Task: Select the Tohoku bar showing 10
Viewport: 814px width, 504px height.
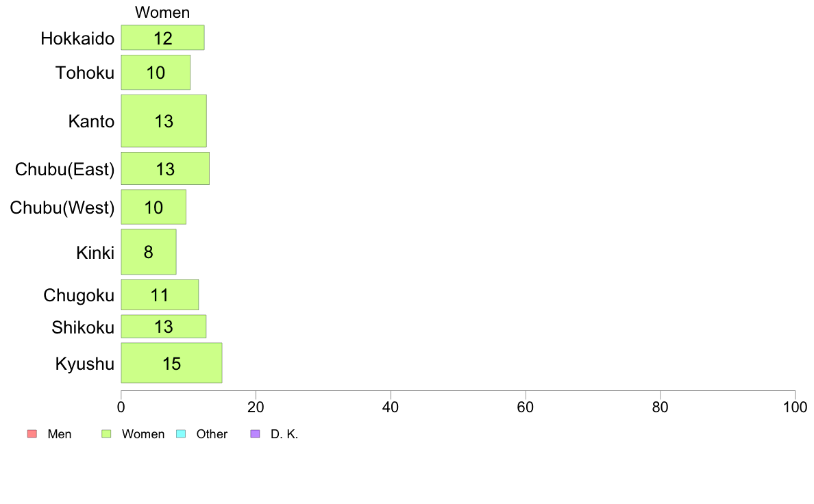Action: pos(156,73)
